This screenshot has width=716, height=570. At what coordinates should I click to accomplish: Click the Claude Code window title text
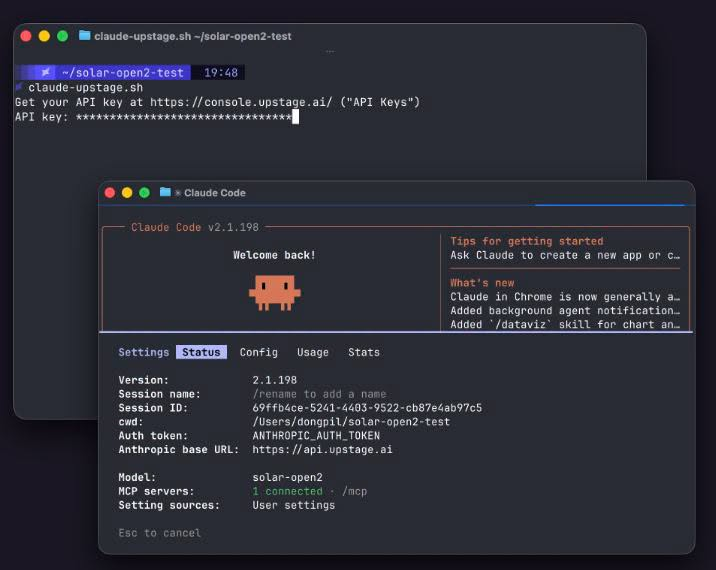point(215,193)
